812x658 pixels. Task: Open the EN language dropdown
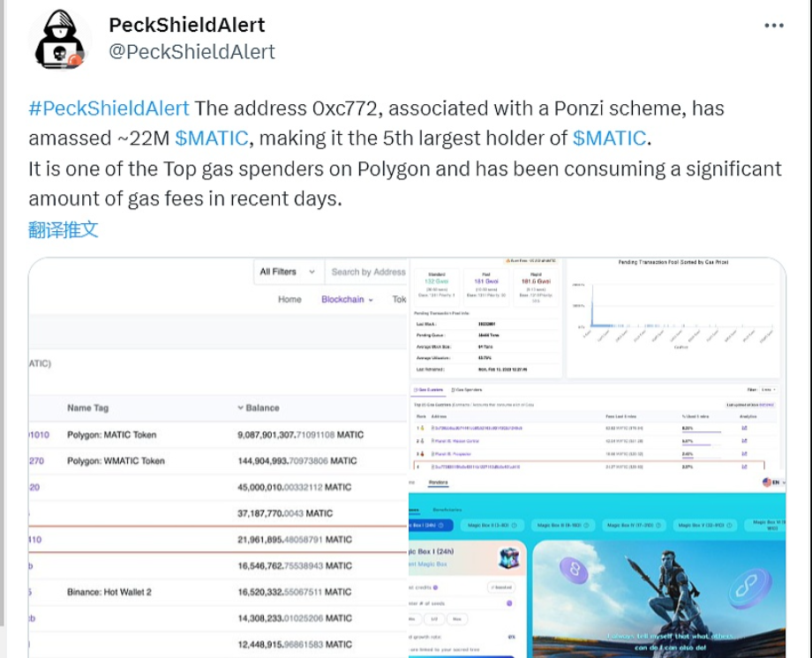(777, 482)
